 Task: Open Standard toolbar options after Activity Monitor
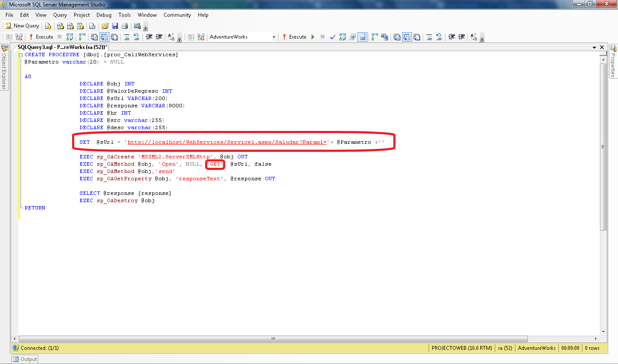(145, 27)
